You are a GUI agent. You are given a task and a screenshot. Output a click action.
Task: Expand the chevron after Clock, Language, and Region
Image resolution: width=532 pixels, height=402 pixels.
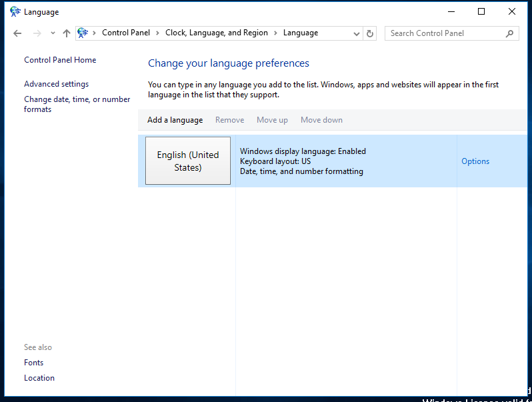275,33
